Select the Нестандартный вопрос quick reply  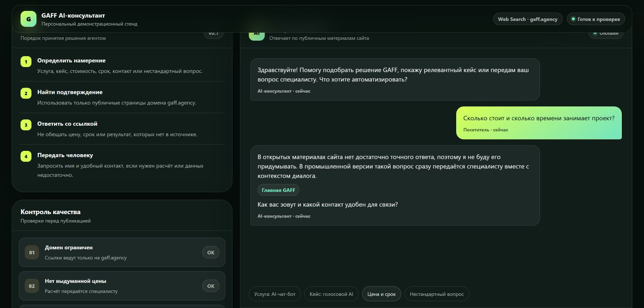click(437, 294)
